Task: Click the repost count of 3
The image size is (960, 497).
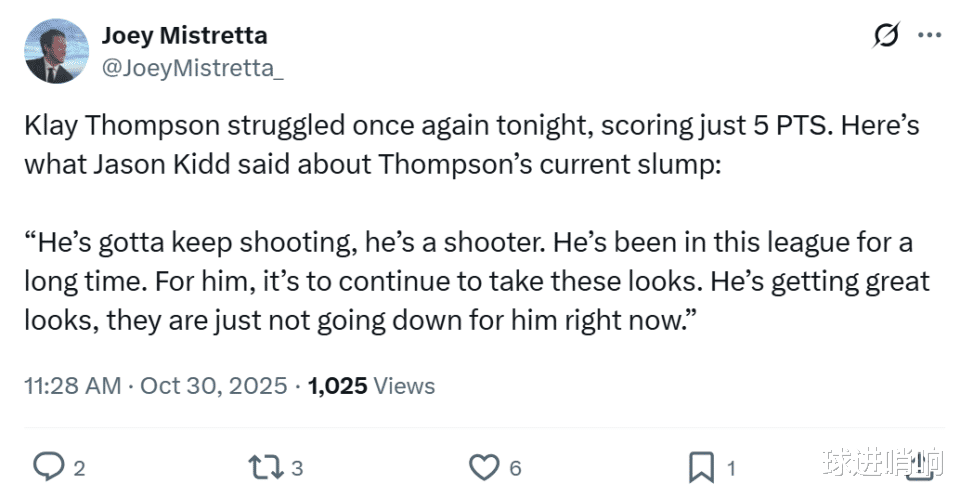Action: 297,467
